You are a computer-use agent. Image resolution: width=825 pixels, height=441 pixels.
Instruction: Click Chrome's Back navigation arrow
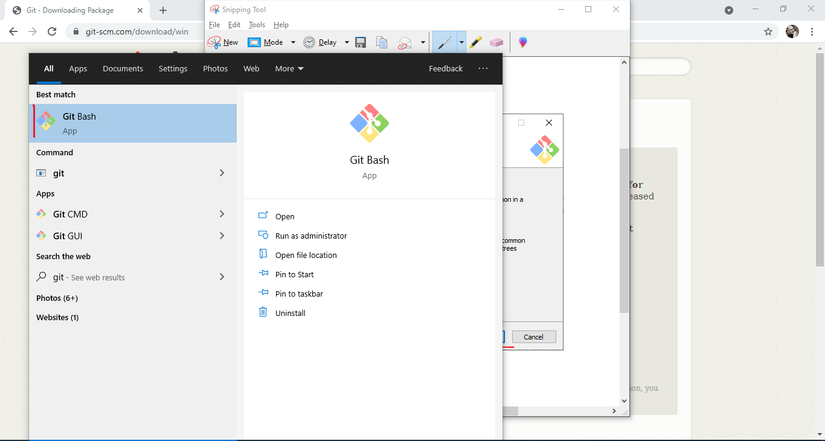tap(13, 32)
